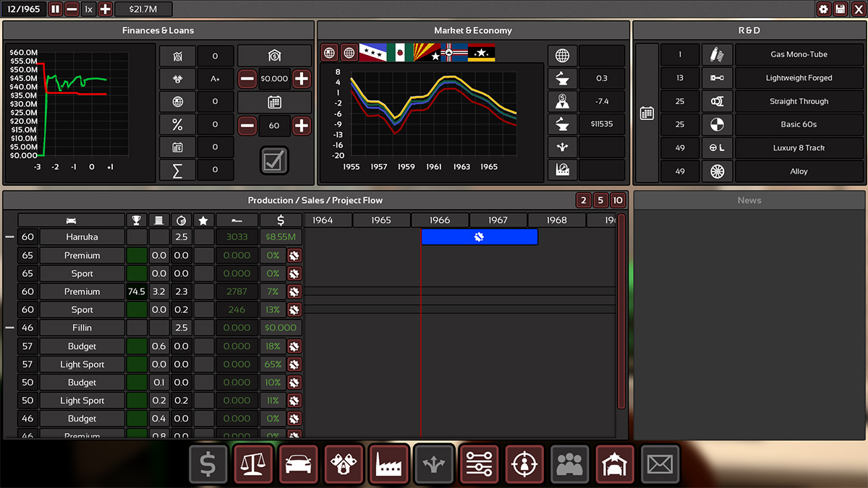Image resolution: width=868 pixels, height=488 pixels.
Task: Show 5 year timeline range
Action: 600,200
